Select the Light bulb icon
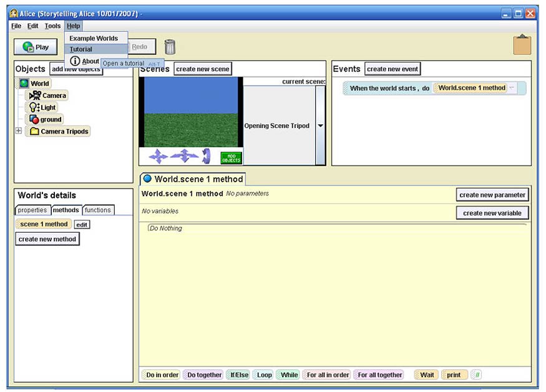546x392 pixels. [34, 107]
